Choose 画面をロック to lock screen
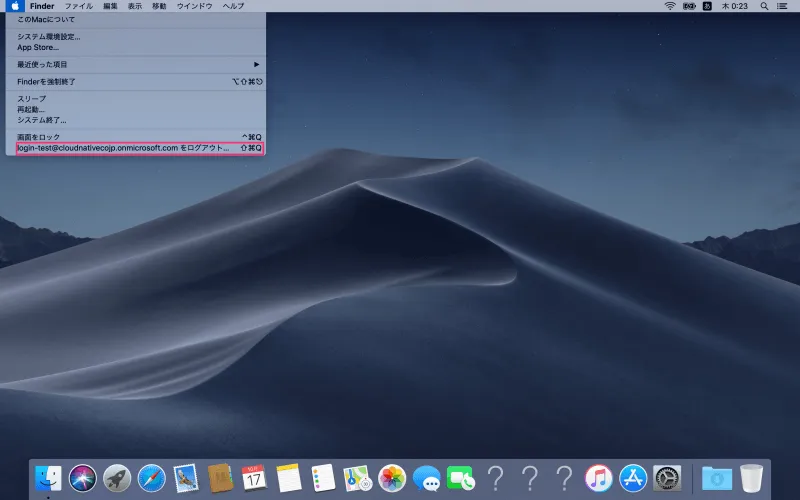800x500 pixels. [x=39, y=136]
